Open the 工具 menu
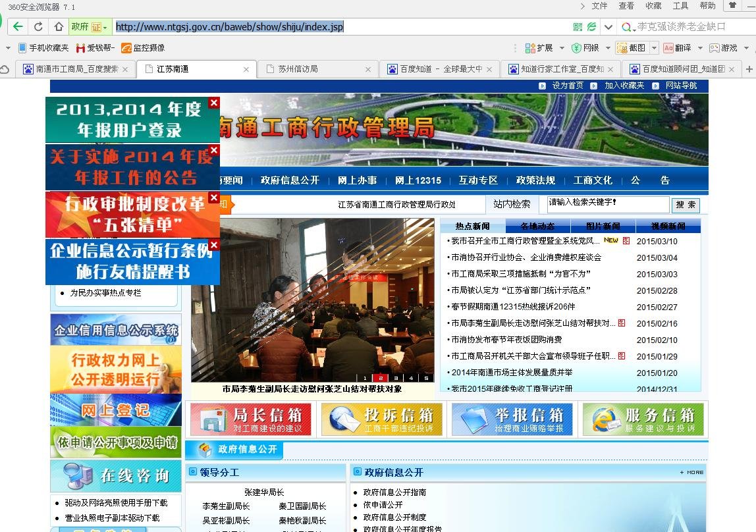756x532 pixels. pos(680,5)
